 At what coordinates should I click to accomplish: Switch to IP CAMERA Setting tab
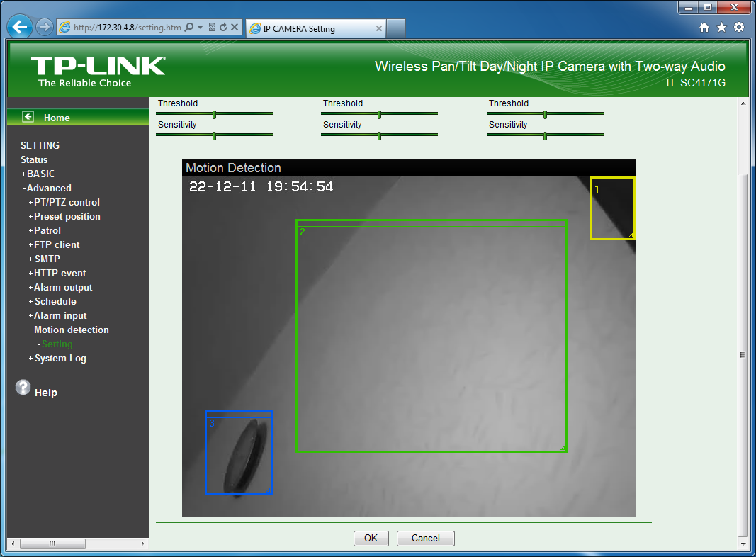316,28
